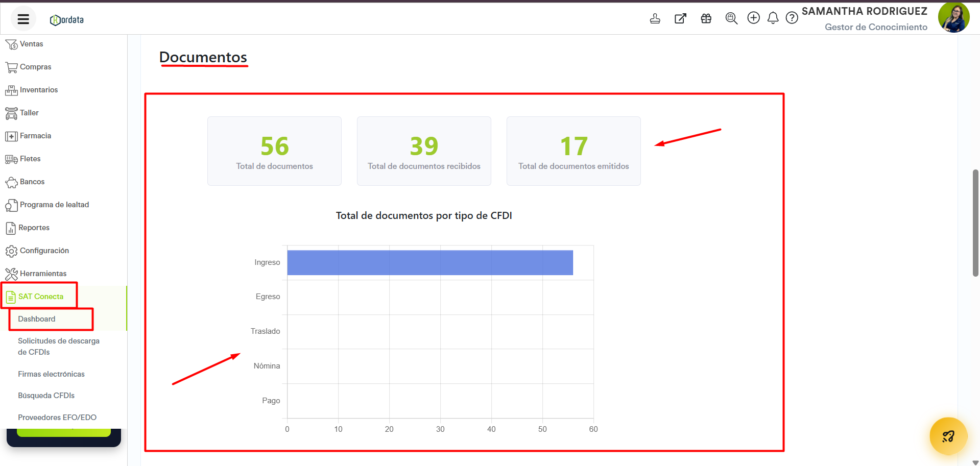Open help question mark icon
This screenshot has width=980, height=466.
(792, 18)
